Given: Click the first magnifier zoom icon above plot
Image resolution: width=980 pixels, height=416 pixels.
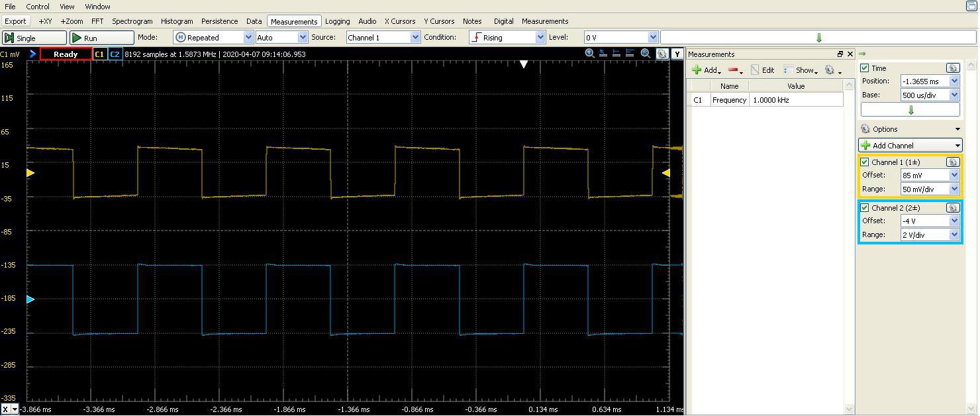Looking at the screenshot, I should (x=589, y=54).
